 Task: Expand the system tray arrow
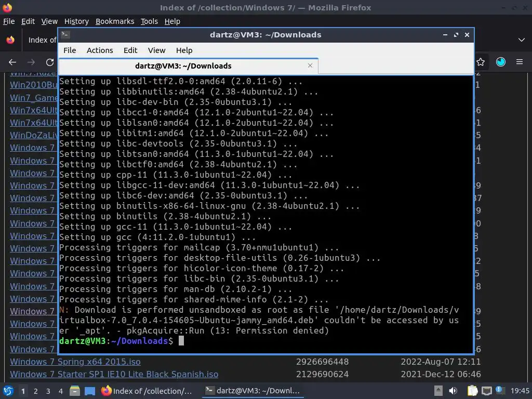438,391
